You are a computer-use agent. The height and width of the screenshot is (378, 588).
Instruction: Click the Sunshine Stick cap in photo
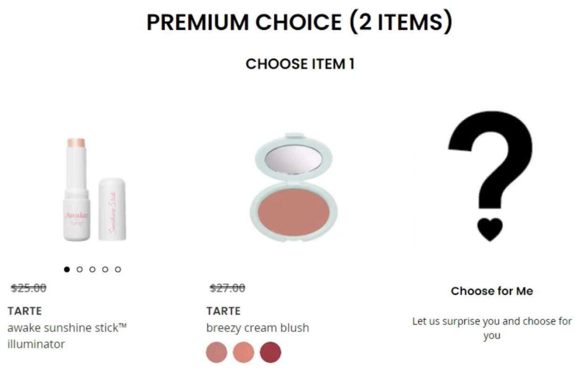[112, 209]
